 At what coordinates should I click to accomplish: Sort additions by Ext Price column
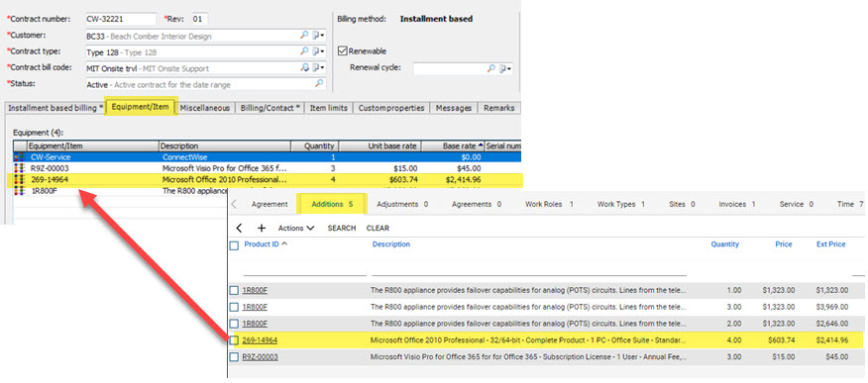click(831, 244)
